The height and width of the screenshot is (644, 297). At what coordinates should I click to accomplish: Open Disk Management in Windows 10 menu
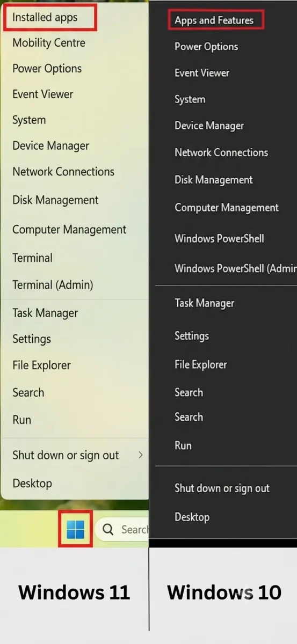[214, 180]
